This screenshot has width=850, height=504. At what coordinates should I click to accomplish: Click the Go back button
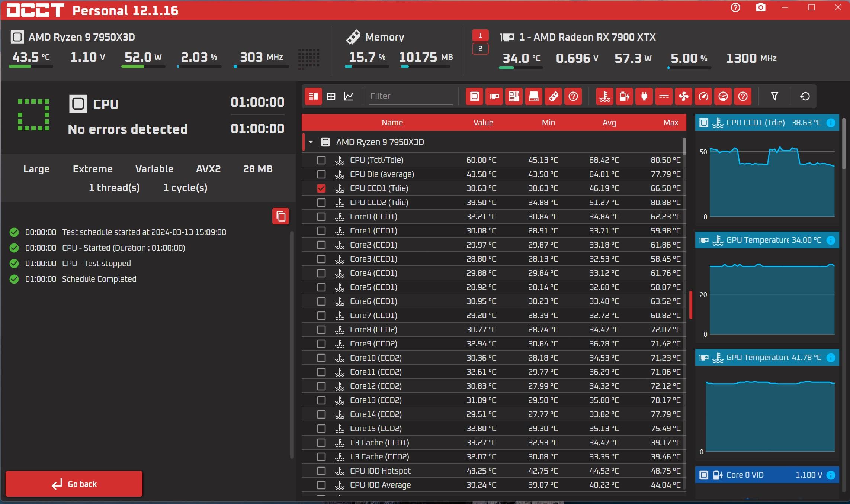74,484
